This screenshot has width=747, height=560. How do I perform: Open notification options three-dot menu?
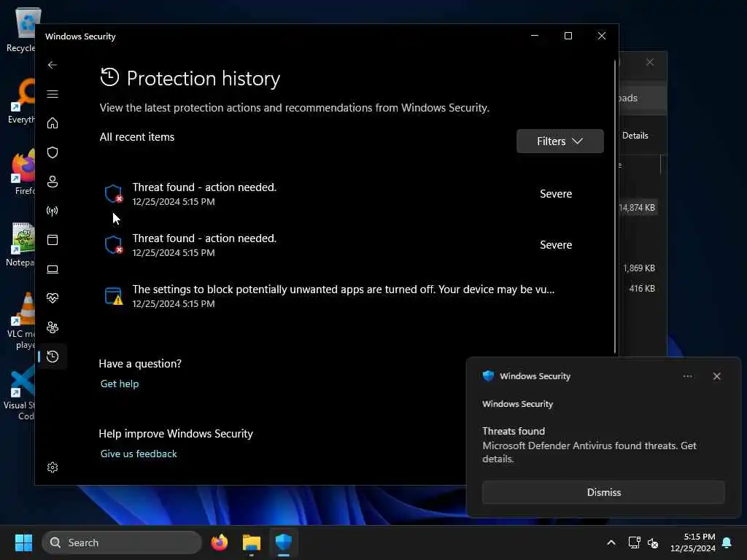click(687, 376)
